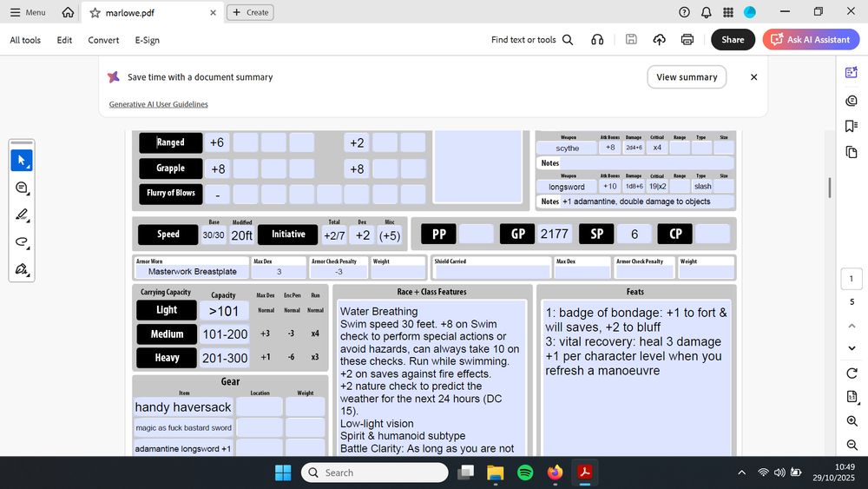Image resolution: width=868 pixels, height=489 pixels.
Task: Star the marlowe.pdf tab
Action: [x=95, y=13]
